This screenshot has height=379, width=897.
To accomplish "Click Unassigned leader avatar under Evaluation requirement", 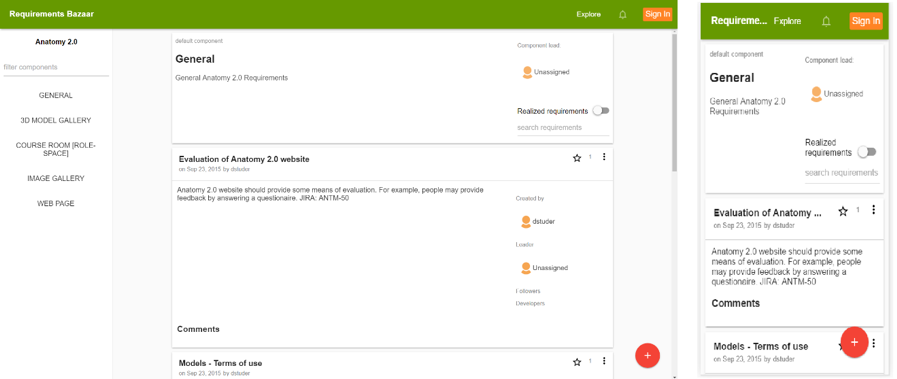I will click(527, 268).
